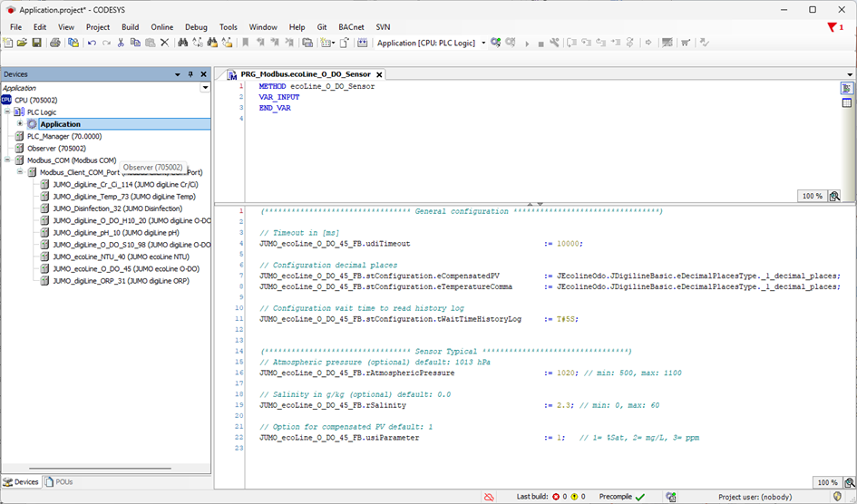Toggle bookmark icon in toolbar

point(246,43)
